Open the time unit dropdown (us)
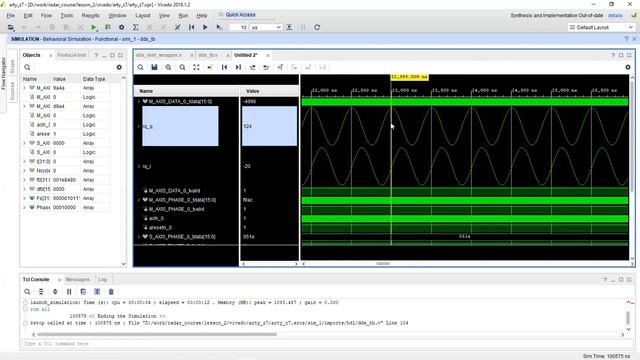640x360 pixels. point(266,27)
